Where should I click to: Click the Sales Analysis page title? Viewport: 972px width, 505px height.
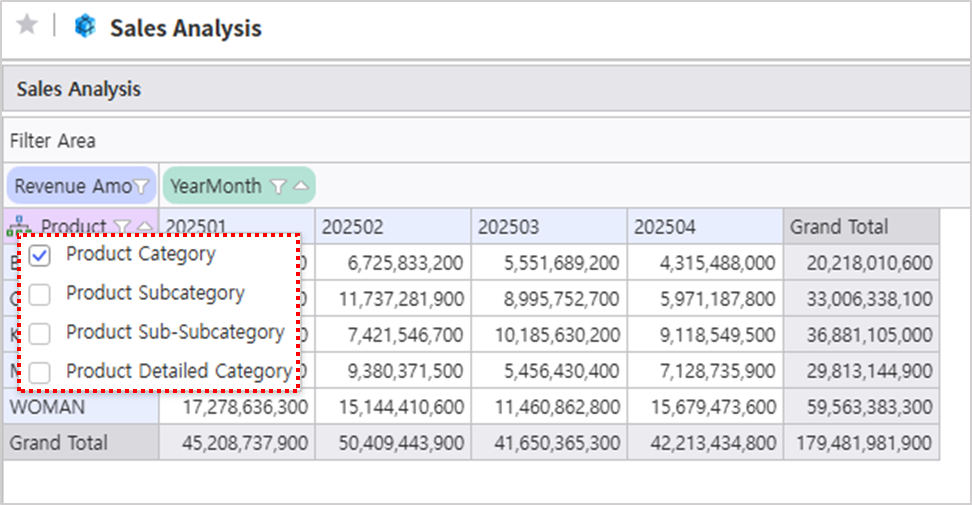186,29
